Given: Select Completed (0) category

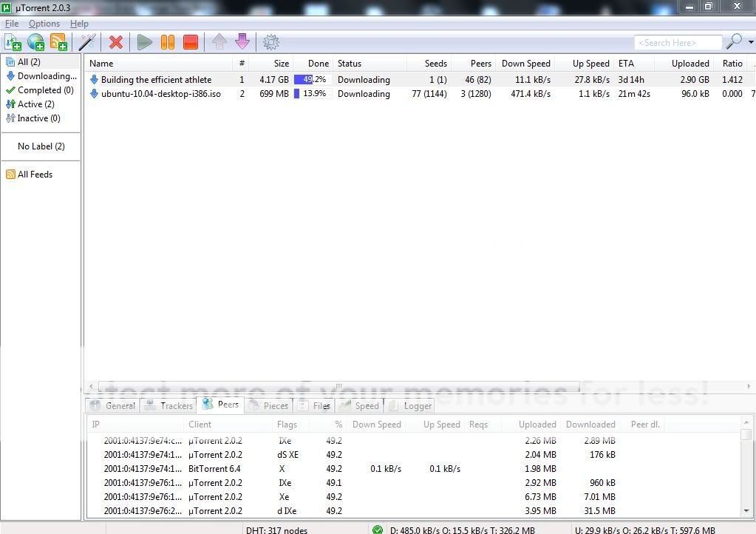Looking at the screenshot, I should click(41, 90).
